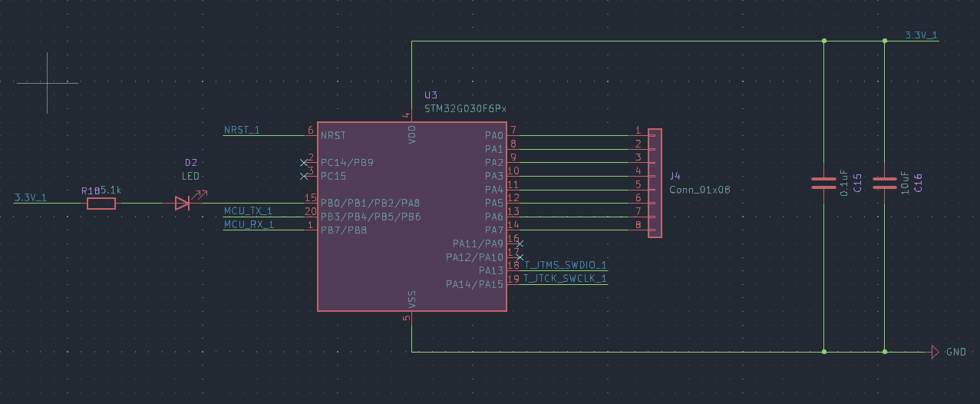
Task: Click no-connect marker on PA11/PA9 pin
Action: click(520, 243)
